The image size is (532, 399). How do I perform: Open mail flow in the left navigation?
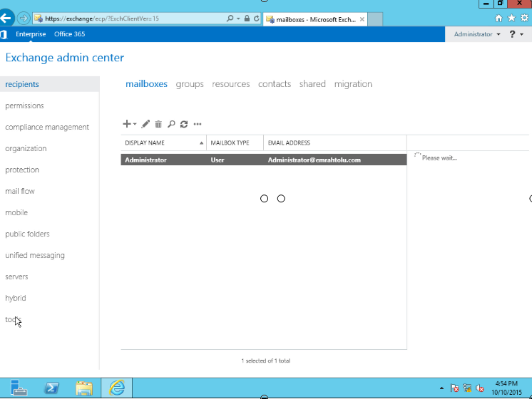point(20,191)
